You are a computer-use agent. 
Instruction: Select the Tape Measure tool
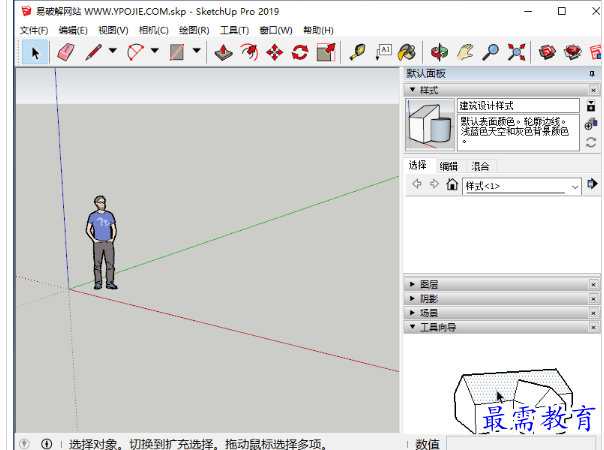(357, 52)
